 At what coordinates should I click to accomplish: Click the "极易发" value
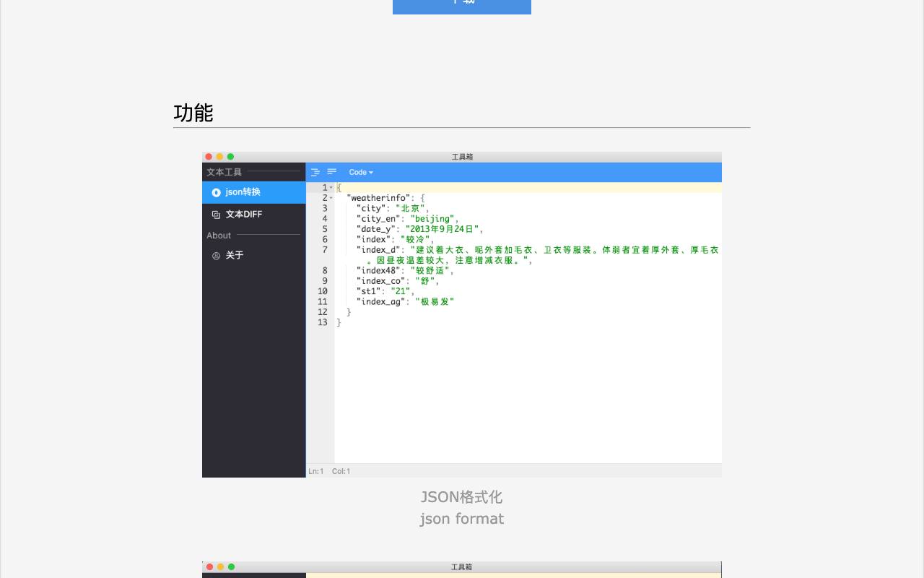point(435,302)
